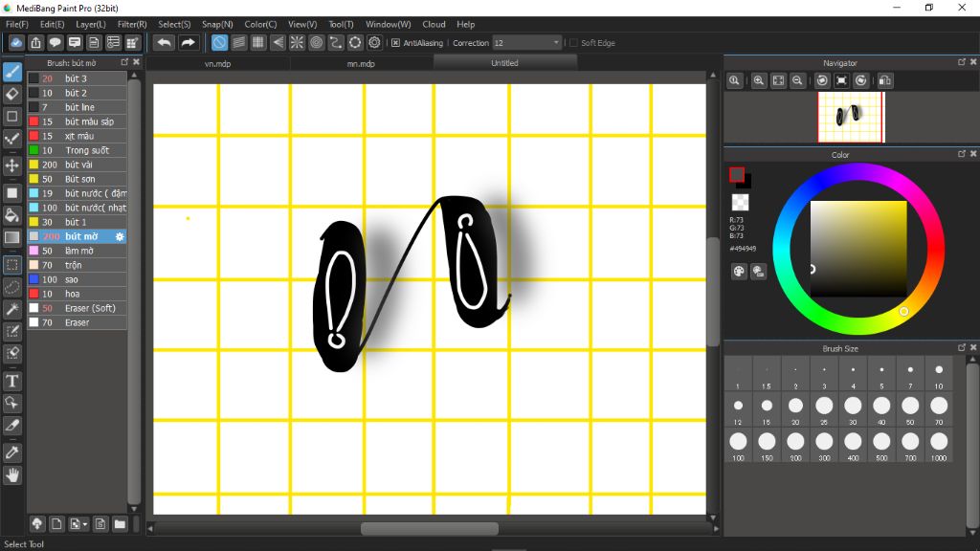Enable the parallel lines snap guide
980x551 pixels.
(238, 42)
